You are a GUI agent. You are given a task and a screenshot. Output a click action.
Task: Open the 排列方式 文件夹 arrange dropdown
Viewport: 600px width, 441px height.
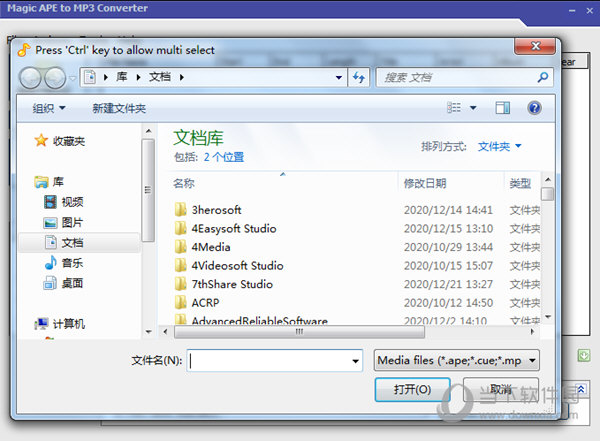point(499,146)
